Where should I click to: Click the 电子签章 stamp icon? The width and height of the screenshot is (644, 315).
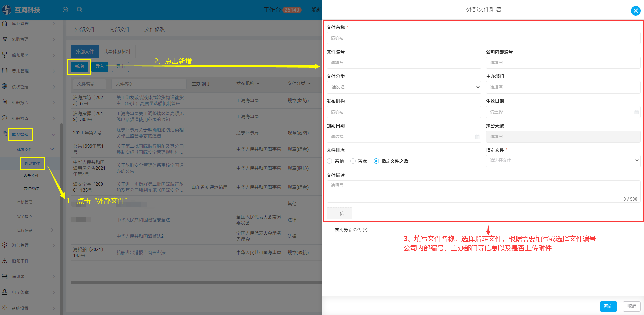(x=5, y=292)
